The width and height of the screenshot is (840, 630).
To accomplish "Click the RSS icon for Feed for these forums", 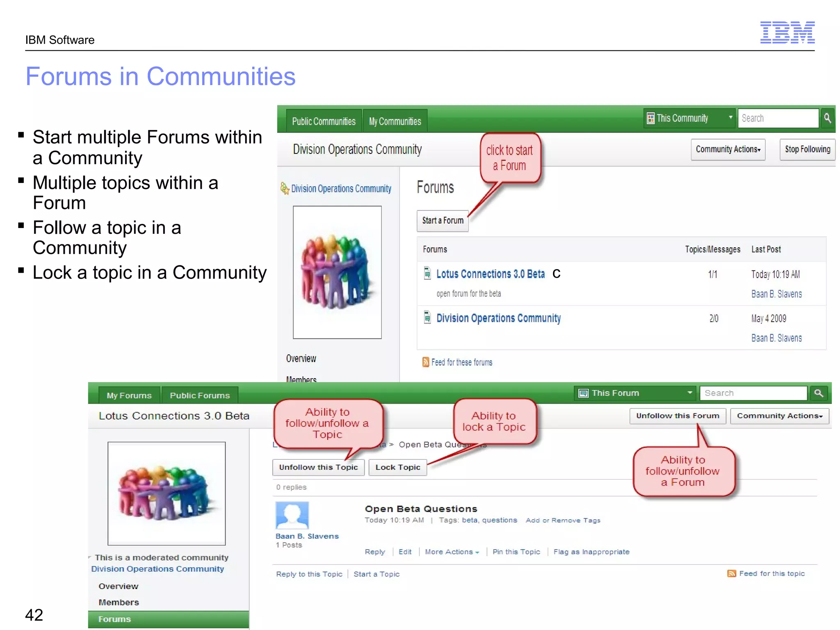I will [426, 362].
